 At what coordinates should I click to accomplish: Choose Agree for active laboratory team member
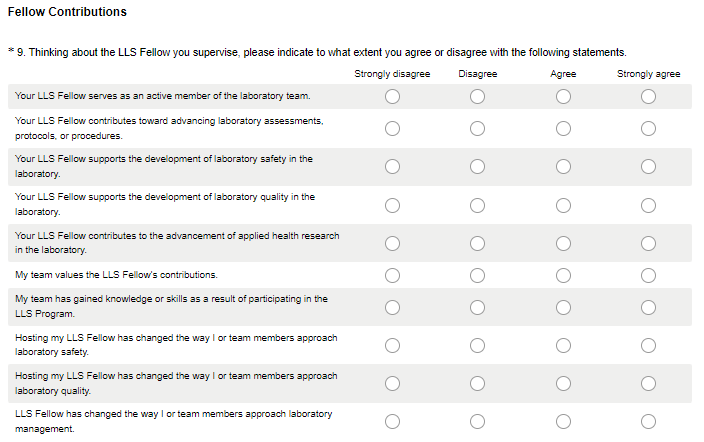pos(563,97)
